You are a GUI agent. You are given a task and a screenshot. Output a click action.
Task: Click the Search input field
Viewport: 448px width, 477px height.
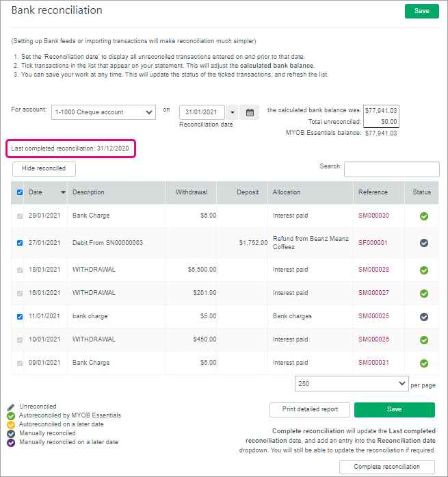pyautogui.click(x=391, y=169)
